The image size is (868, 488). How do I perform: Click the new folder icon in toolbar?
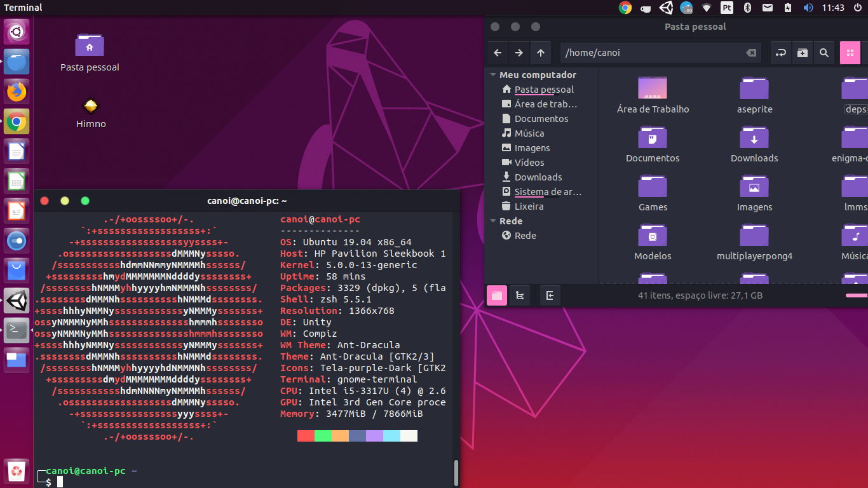803,53
